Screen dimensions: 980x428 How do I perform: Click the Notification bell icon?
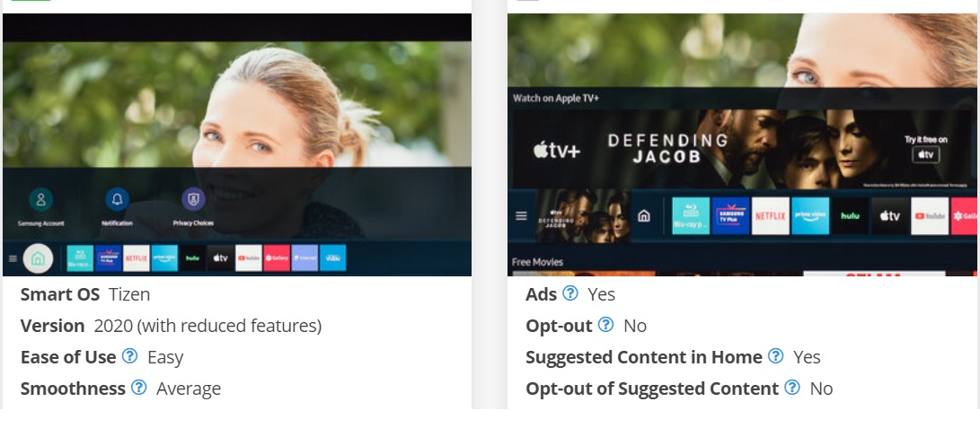(x=117, y=200)
